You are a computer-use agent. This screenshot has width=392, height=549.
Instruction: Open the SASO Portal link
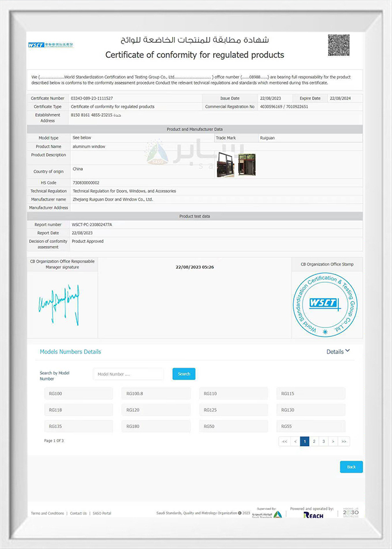click(x=101, y=513)
